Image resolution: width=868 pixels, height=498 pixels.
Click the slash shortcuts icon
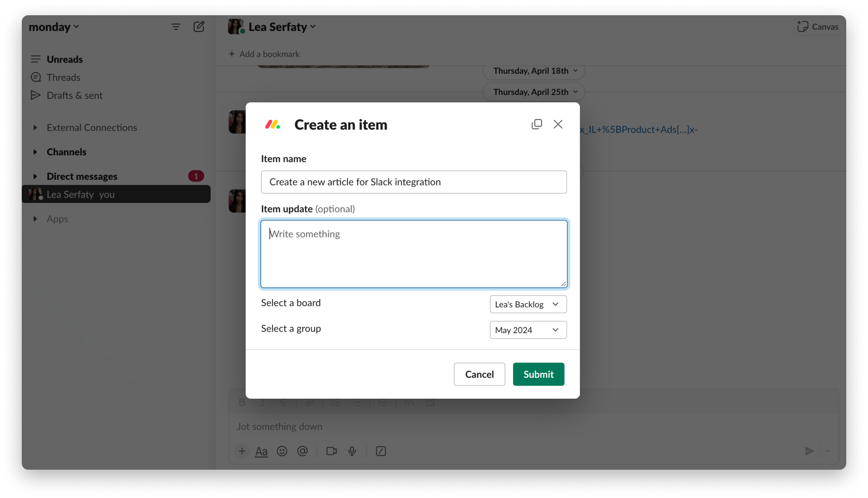tap(381, 451)
